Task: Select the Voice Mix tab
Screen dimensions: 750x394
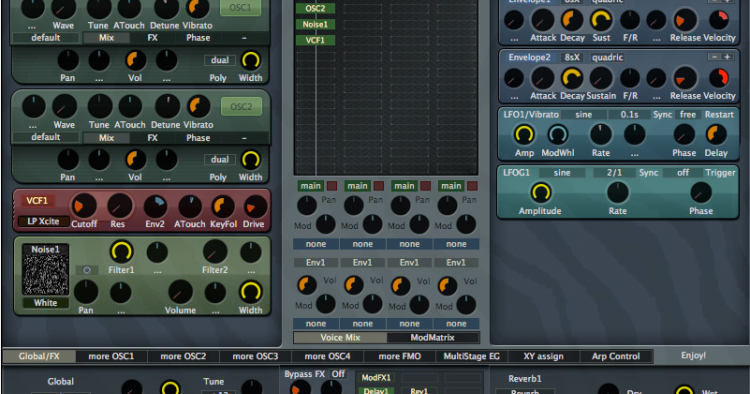Action: tap(340, 338)
